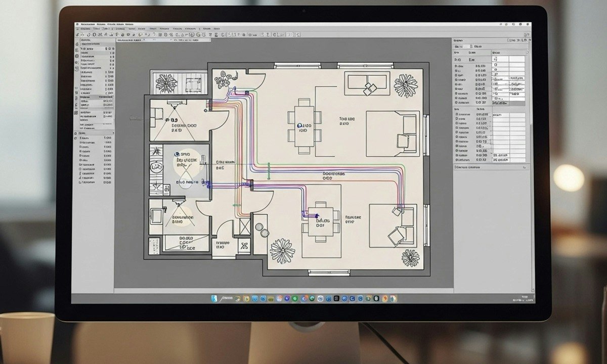Click the rightmost icon in the dock
607x364 pixels.
click(x=393, y=299)
